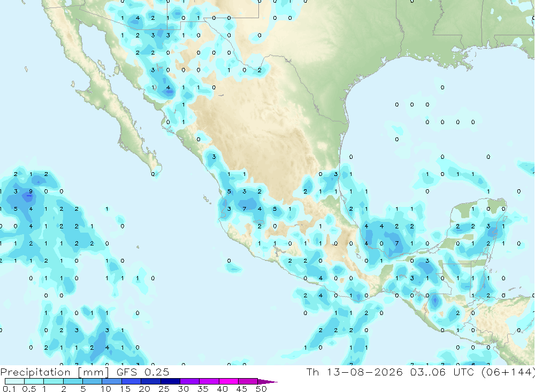The width and height of the screenshot is (535, 392).
Task: Click the lightest legend swatch between 0.1 and 0.5
Action: 14,381
